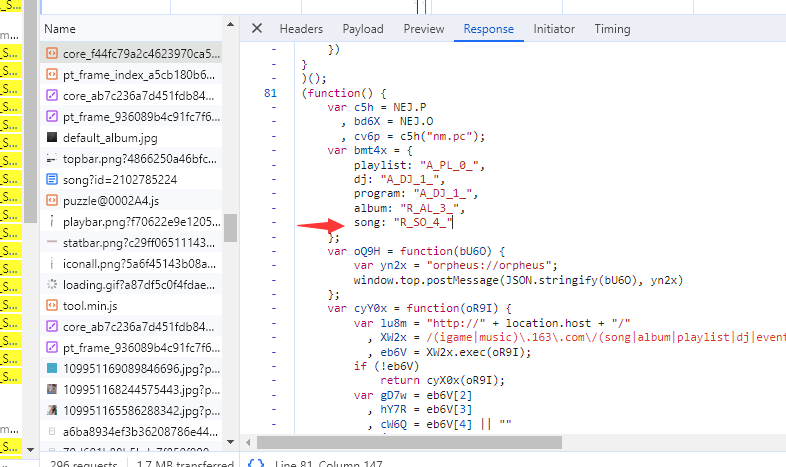Screen dimensions: 786x467
Task: Click file icon of a6ba8934ef3b36208786e44
Action: (x=52, y=431)
